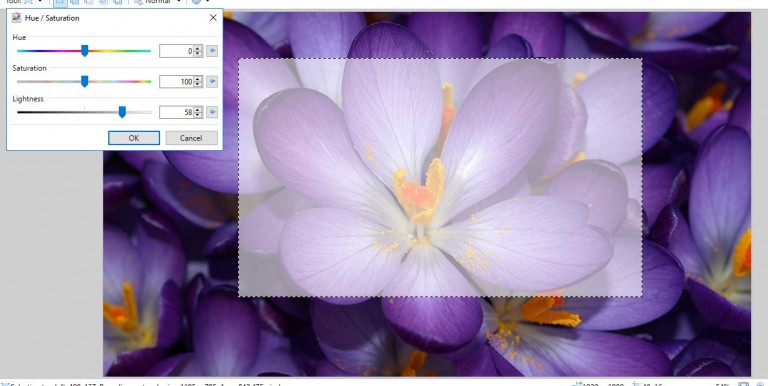Decrease Saturation with the down stepper arrow
Viewport: 768px width, 386px height.
pyautogui.click(x=198, y=84)
